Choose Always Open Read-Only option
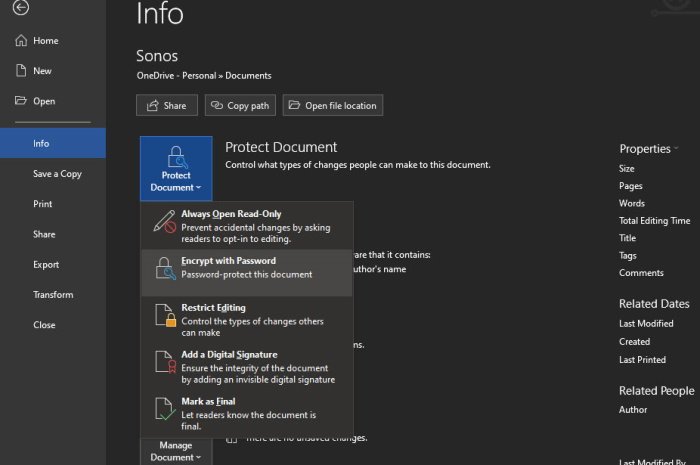Screen dimensions: 700x465 click(x=247, y=226)
